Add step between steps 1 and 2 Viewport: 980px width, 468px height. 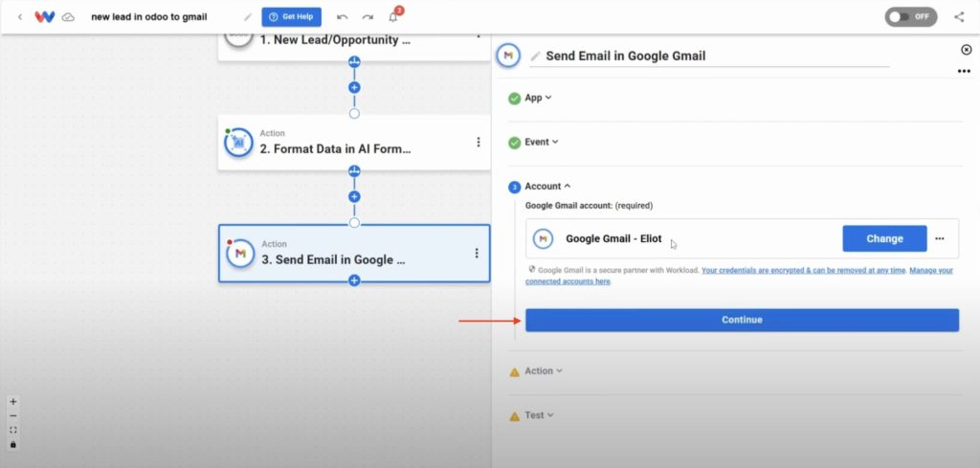[x=354, y=87]
